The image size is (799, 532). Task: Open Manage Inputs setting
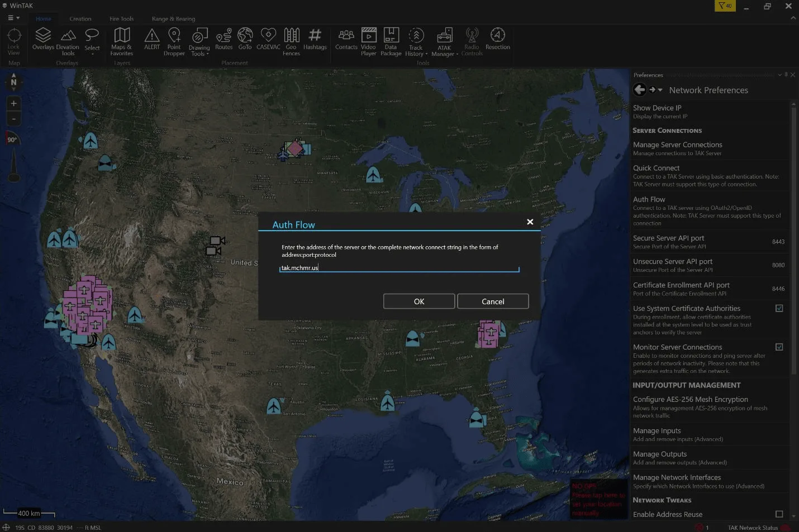point(710,434)
